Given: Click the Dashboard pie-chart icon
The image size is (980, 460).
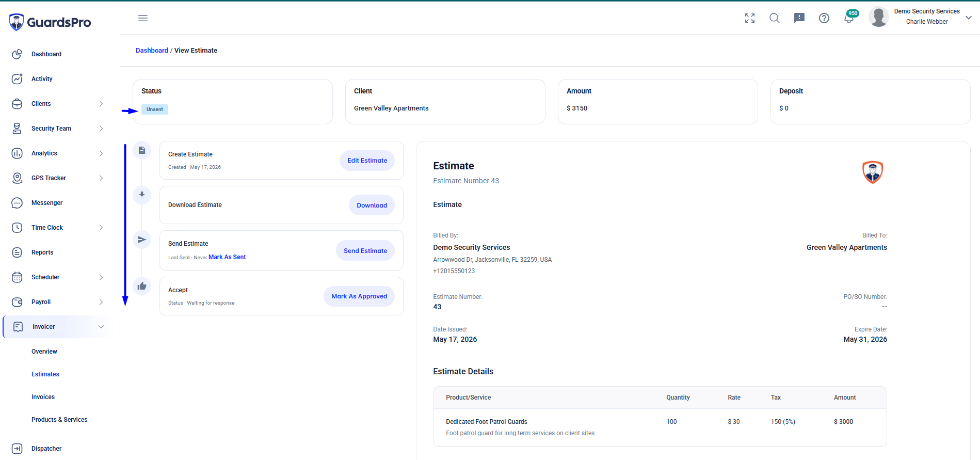Looking at the screenshot, I should tap(17, 54).
